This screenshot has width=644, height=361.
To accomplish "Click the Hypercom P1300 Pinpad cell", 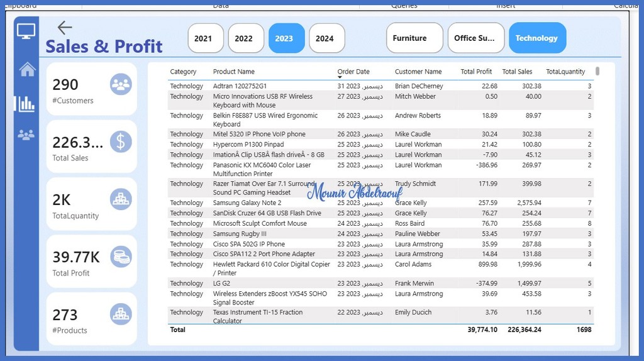I will click(x=248, y=144).
